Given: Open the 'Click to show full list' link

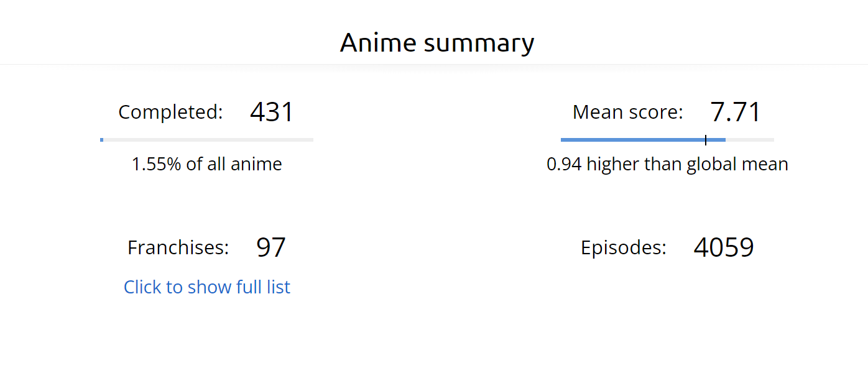Looking at the screenshot, I should 206,287.
